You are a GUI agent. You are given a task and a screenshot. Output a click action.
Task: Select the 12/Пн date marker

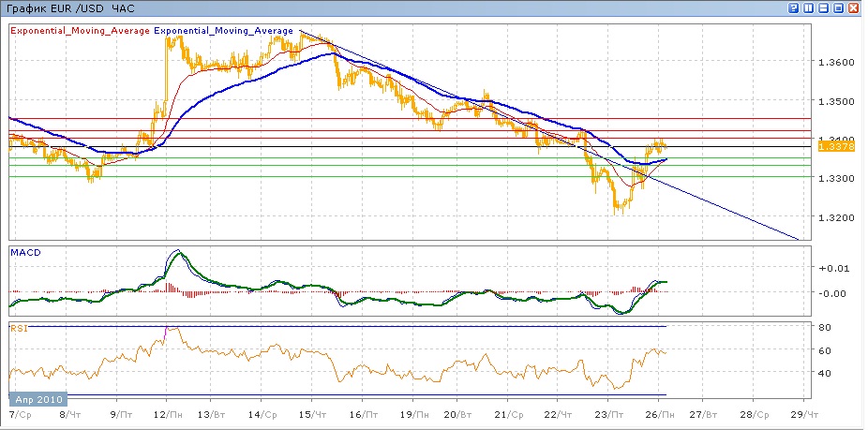pos(167,413)
